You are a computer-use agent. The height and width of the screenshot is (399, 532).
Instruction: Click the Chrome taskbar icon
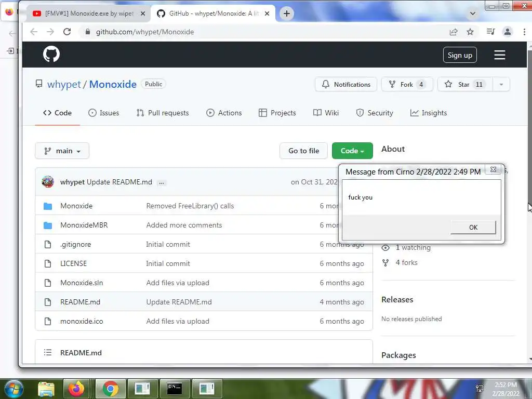[110, 389]
